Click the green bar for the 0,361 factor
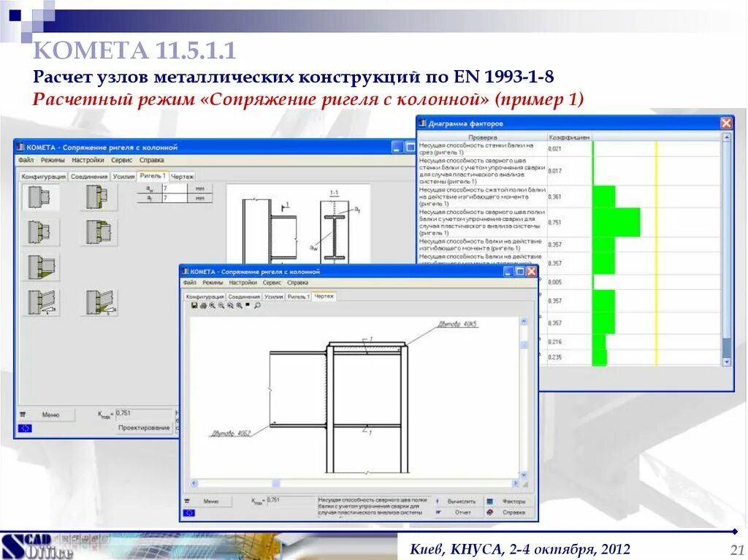The width and height of the screenshot is (748, 560). pos(604,196)
